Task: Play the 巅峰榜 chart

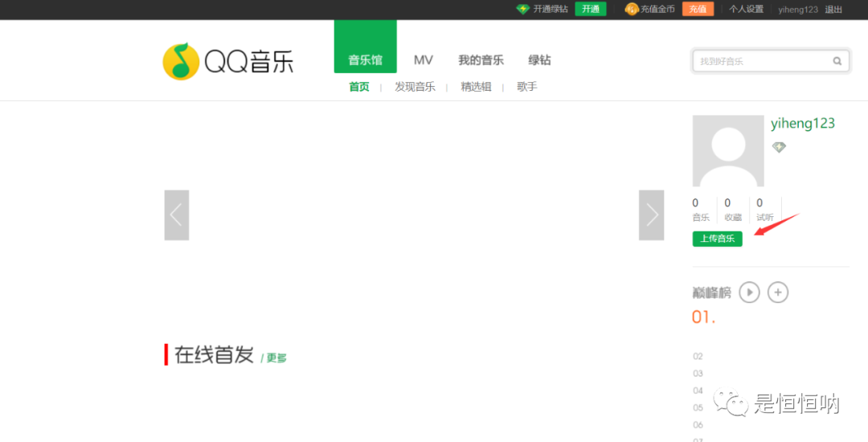Action: [x=750, y=292]
